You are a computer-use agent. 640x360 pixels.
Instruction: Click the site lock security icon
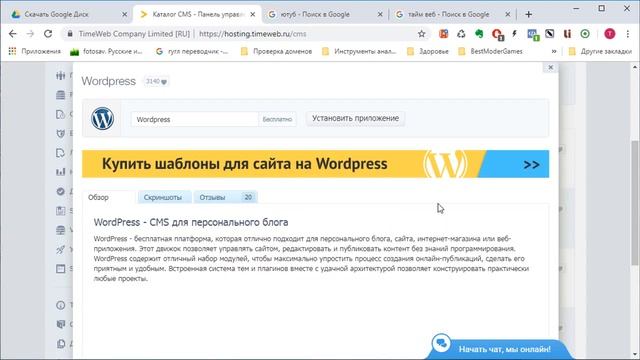click(x=70, y=34)
